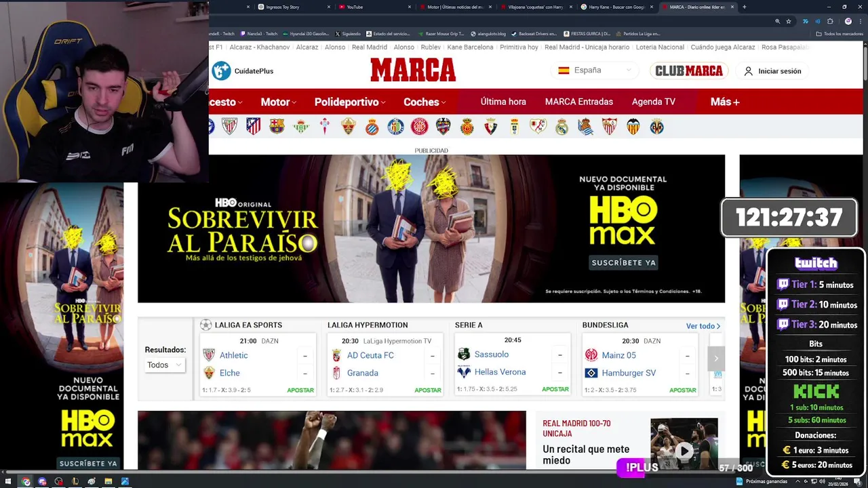Screen dimensions: 868x488
Task: Click the Villarreal crest icon
Action: pyautogui.click(x=656, y=127)
